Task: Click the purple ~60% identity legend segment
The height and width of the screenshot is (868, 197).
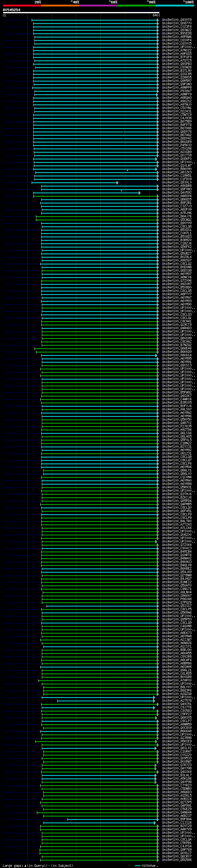Action: click(99, 6)
